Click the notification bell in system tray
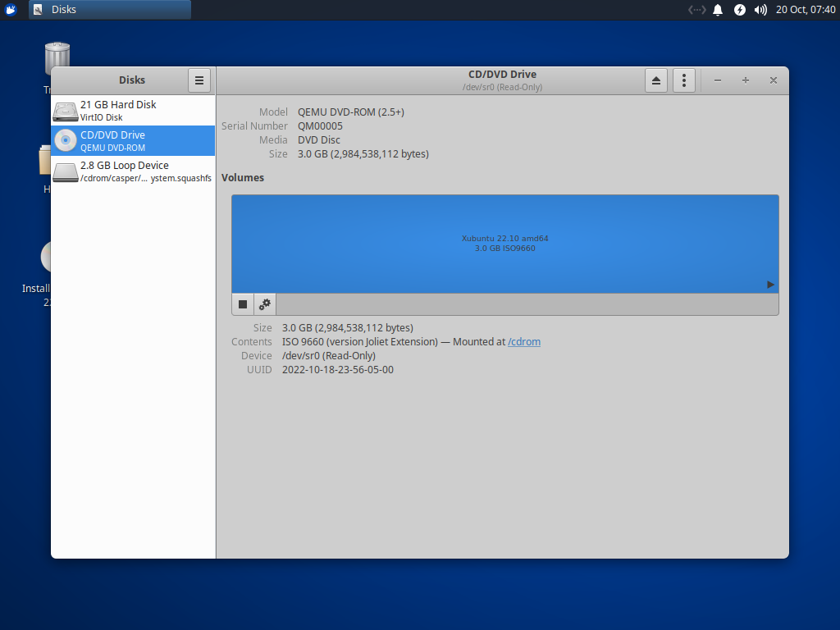This screenshot has width=840, height=630. tap(718, 9)
